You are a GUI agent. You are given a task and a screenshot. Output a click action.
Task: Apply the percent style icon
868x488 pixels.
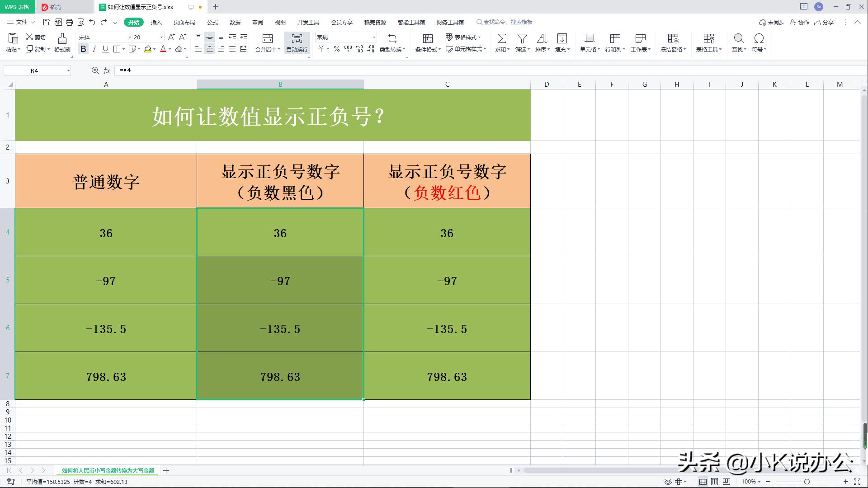tap(336, 50)
